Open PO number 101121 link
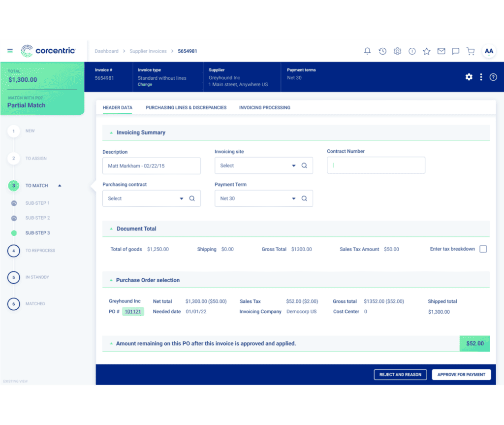504x425 pixels. click(133, 311)
